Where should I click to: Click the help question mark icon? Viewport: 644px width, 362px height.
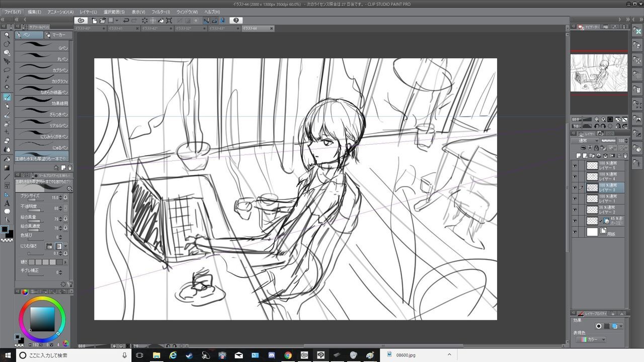(x=236, y=21)
